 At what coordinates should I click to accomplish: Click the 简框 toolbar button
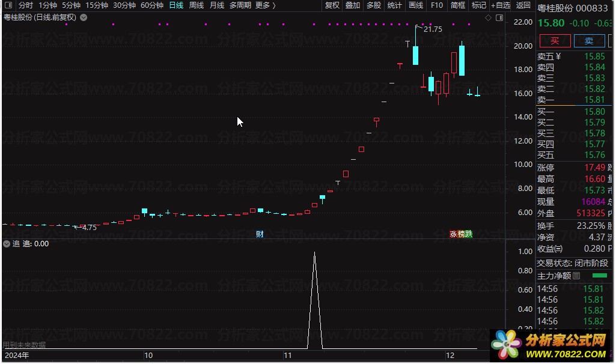click(458, 5)
